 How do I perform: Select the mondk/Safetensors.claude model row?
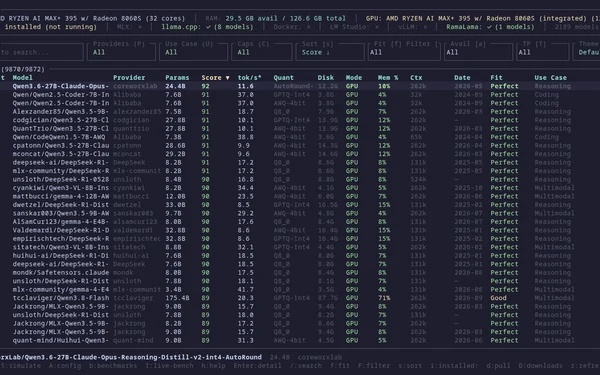coord(300,272)
